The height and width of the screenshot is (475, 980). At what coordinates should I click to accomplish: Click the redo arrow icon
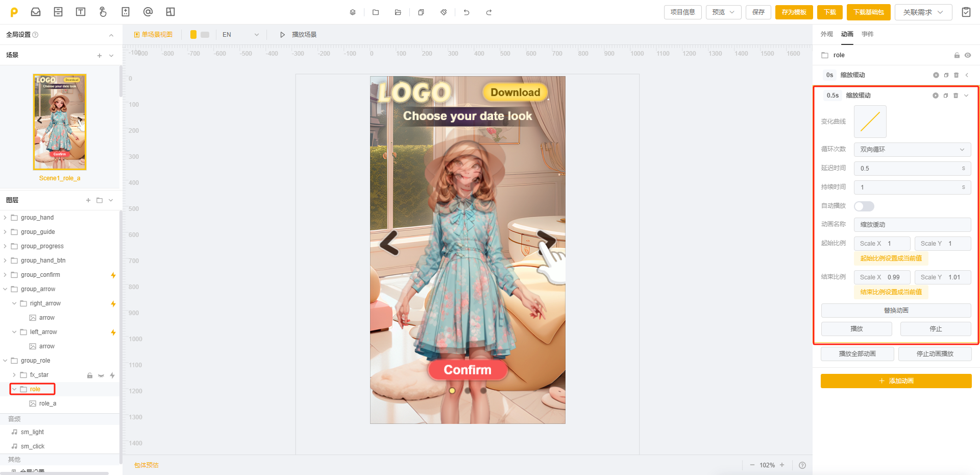point(488,12)
